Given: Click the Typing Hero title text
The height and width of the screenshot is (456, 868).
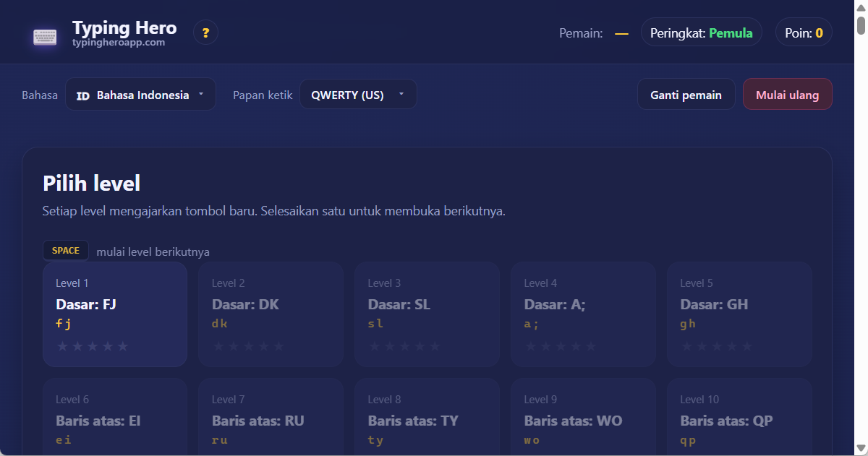Looking at the screenshot, I should (124, 27).
